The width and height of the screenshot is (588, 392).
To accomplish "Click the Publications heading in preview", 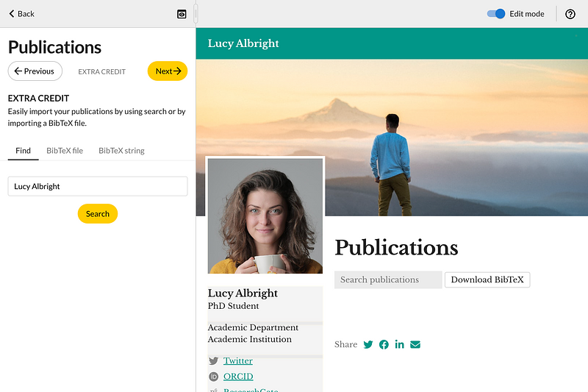I will point(396,248).
